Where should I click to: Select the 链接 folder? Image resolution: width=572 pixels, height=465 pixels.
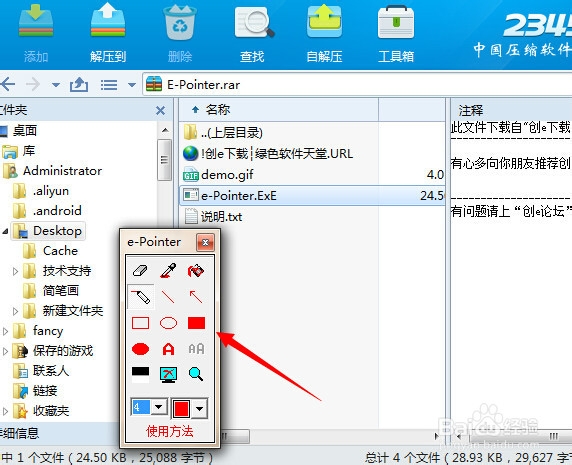[x=45, y=391]
